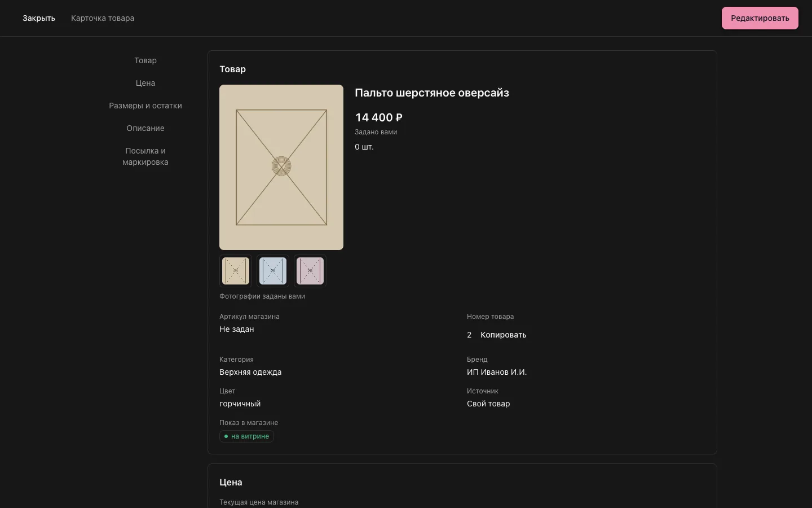Click the Карточка товара header label
The image size is (812, 508).
103,18
